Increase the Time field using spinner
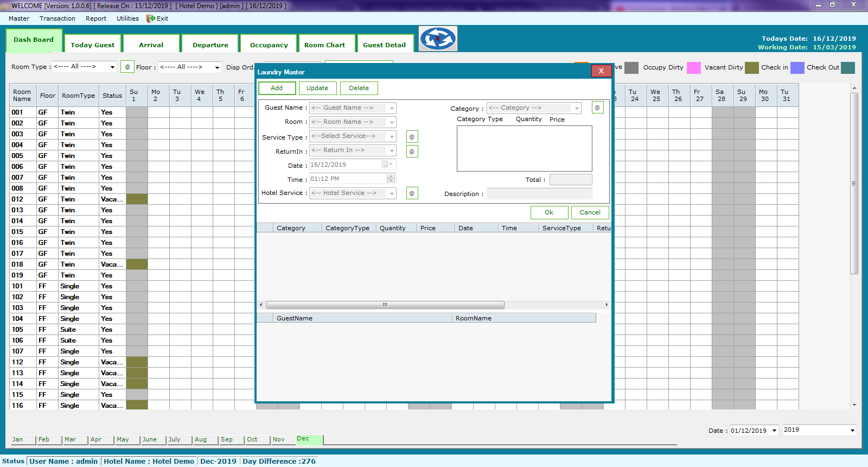The image size is (868, 467). click(391, 176)
